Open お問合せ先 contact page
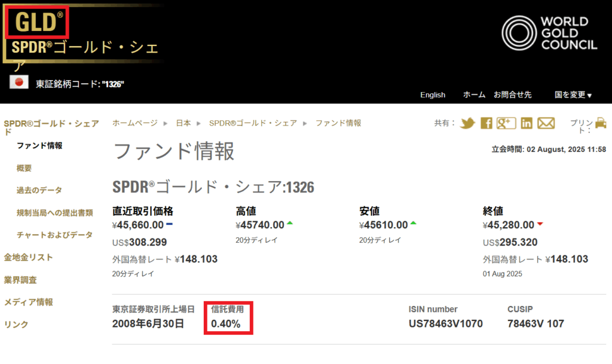The width and height of the screenshot is (612, 364). 512,95
